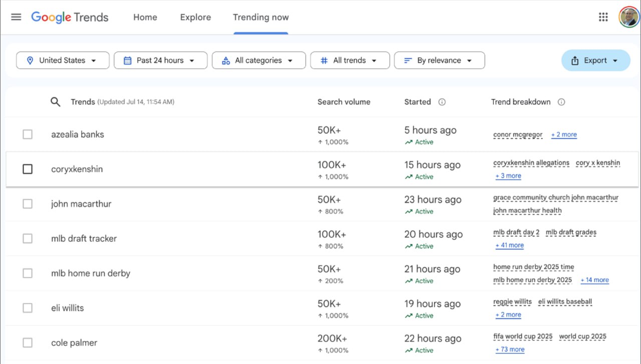Open the Google apps grid
The width and height of the screenshot is (641, 364).
(x=603, y=17)
